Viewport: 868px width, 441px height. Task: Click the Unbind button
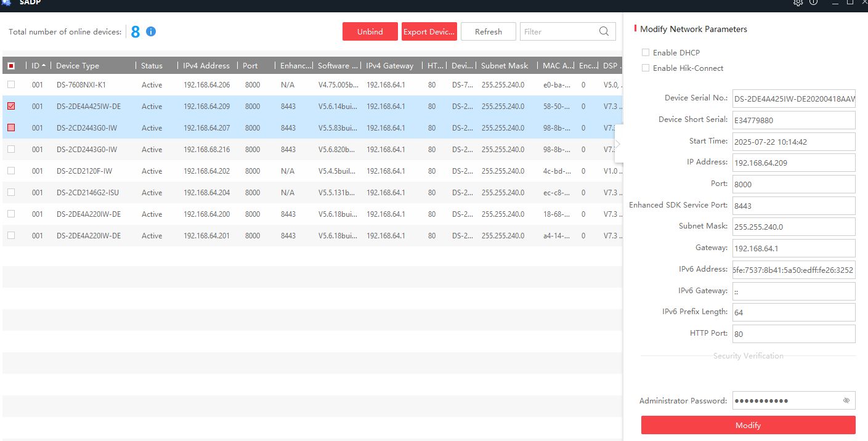pos(370,31)
